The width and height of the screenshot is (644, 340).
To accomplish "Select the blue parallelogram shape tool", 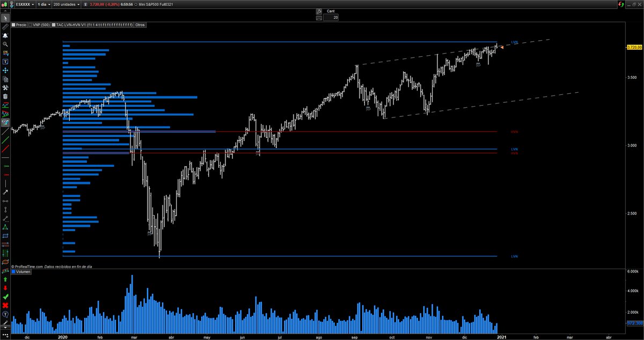I will 5,236.
